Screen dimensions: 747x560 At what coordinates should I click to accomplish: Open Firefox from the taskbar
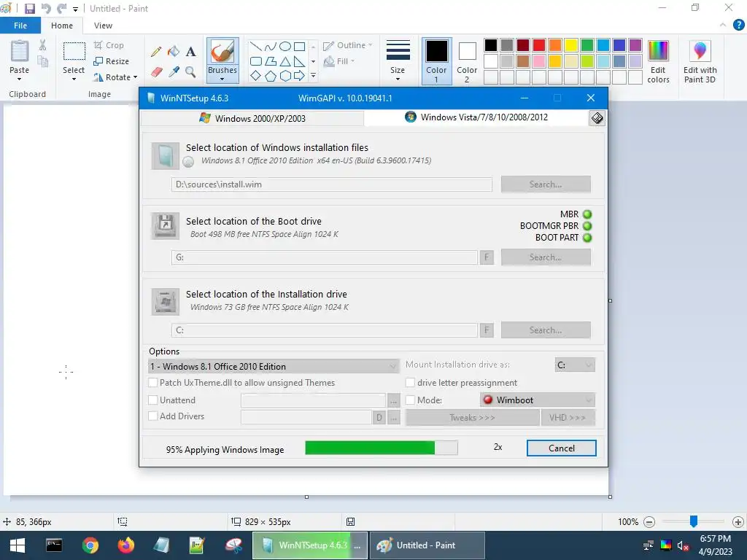[125, 545]
